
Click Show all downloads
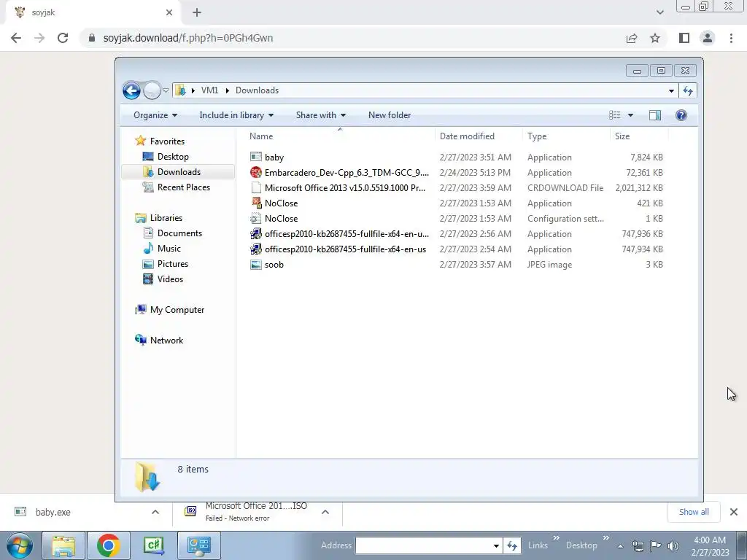pyautogui.click(x=694, y=512)
